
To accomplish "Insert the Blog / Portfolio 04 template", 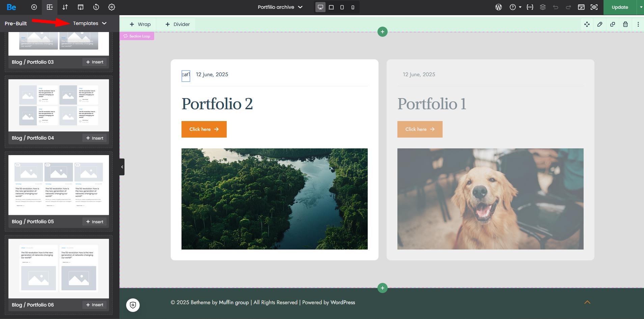I will 94,138.
